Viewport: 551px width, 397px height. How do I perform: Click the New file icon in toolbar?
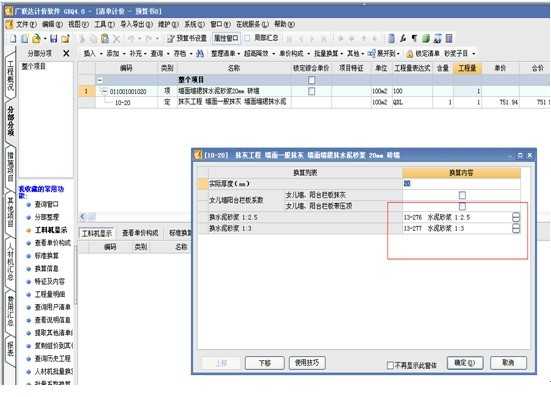click(13, 39)
